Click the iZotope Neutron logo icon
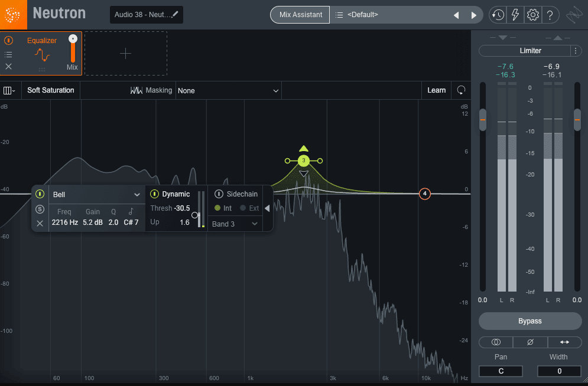 (13, 15)
